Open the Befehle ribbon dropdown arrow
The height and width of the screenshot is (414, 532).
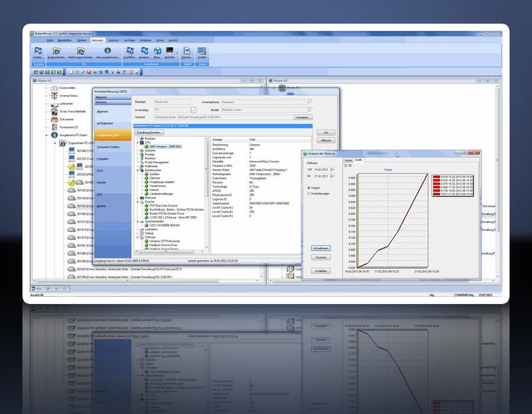click(177, 53)
